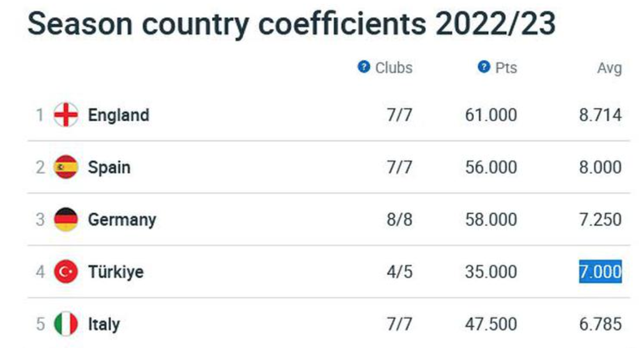Open the Spain country link
The image size is (644, 348).
pos(109,168)
